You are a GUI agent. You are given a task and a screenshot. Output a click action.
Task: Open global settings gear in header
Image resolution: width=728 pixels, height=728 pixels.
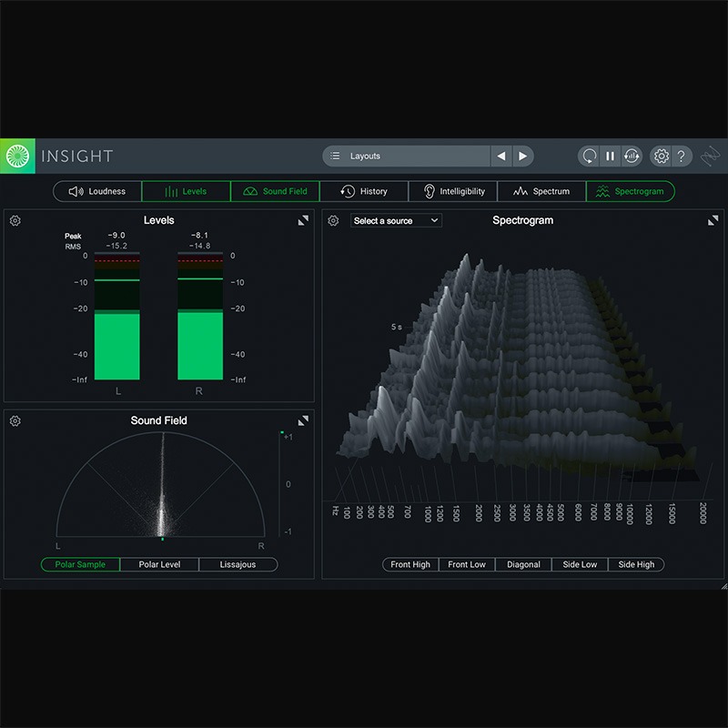662,156
